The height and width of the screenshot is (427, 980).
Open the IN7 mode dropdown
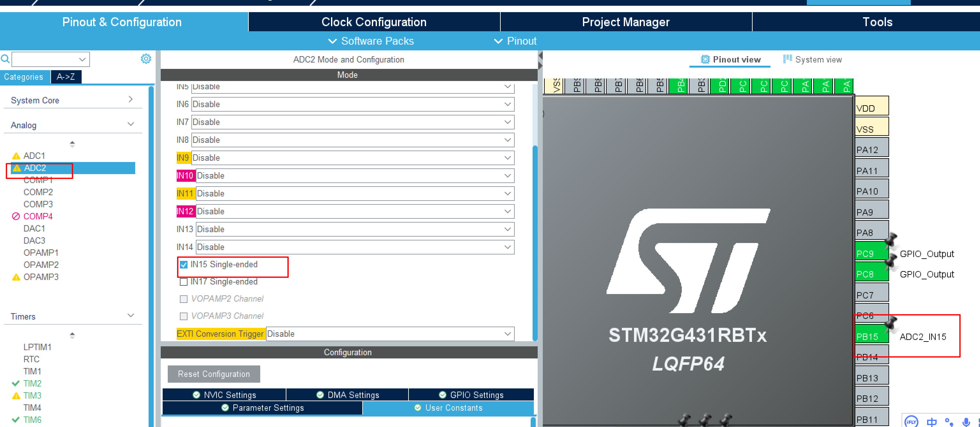(x=353, y=122)
